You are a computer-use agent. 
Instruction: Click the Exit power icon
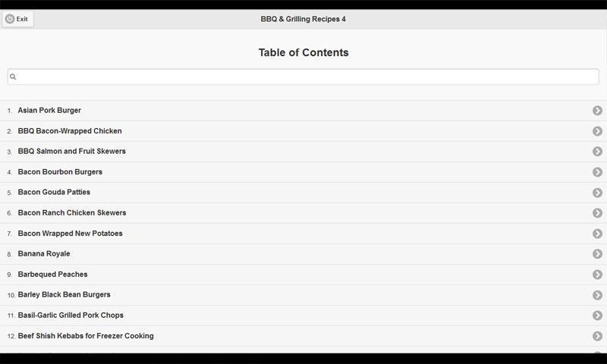coord(10,19)
